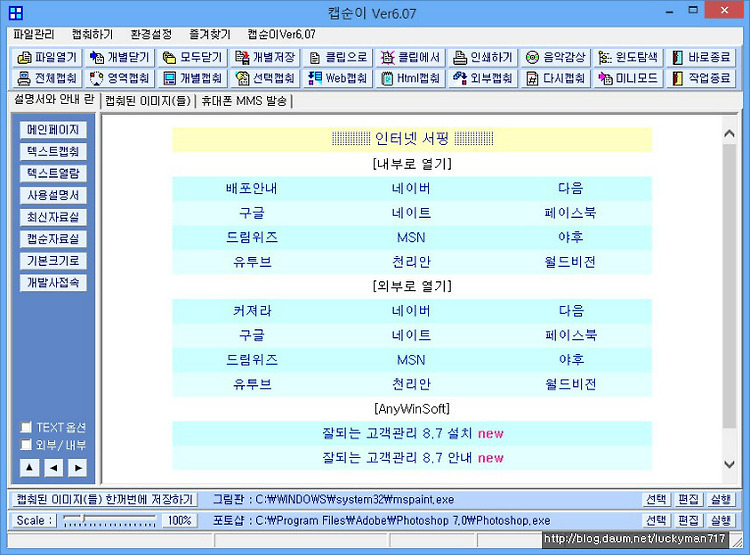Click the 모두닫기 toolbar button

point(192,57)
